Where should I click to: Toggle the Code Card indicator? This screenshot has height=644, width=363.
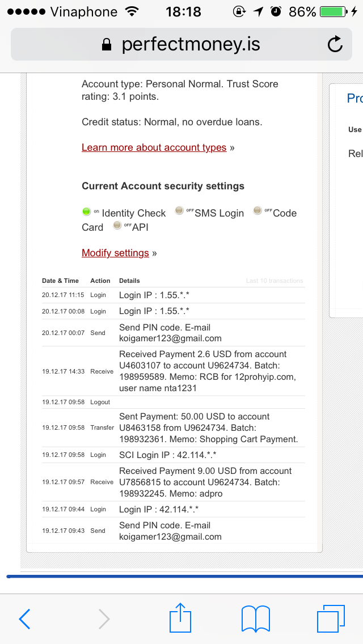[258, 211]
